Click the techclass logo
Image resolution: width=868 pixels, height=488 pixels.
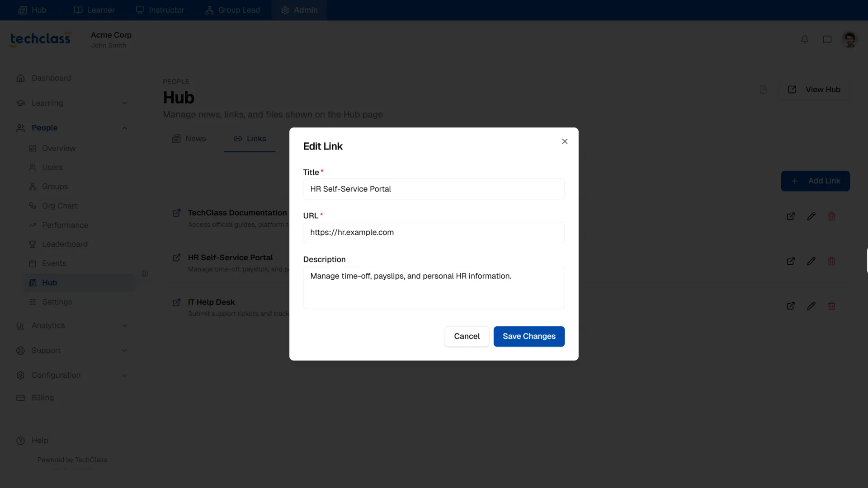click(41, 39)
